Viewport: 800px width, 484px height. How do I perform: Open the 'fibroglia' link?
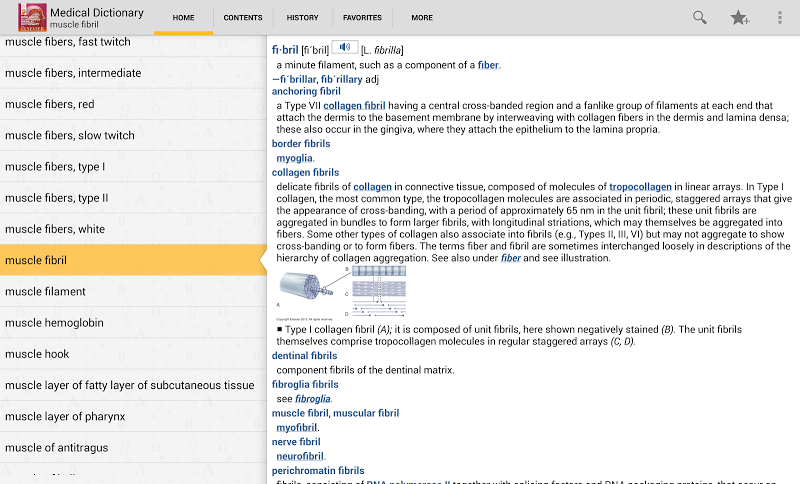click(313, 399)
